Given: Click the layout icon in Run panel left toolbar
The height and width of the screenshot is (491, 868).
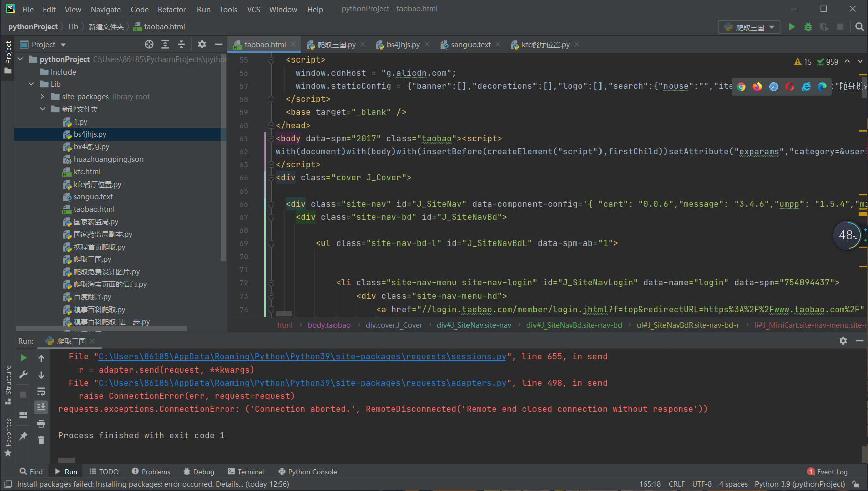Looking at the screenshot, I should pyautogui.click(x=23, y=415).
